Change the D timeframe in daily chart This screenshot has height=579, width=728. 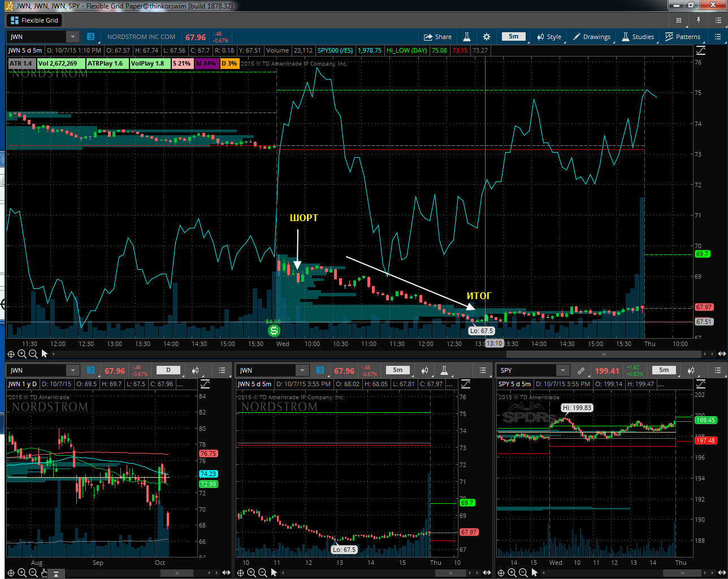pyautogui.click(x=168, y=370)
